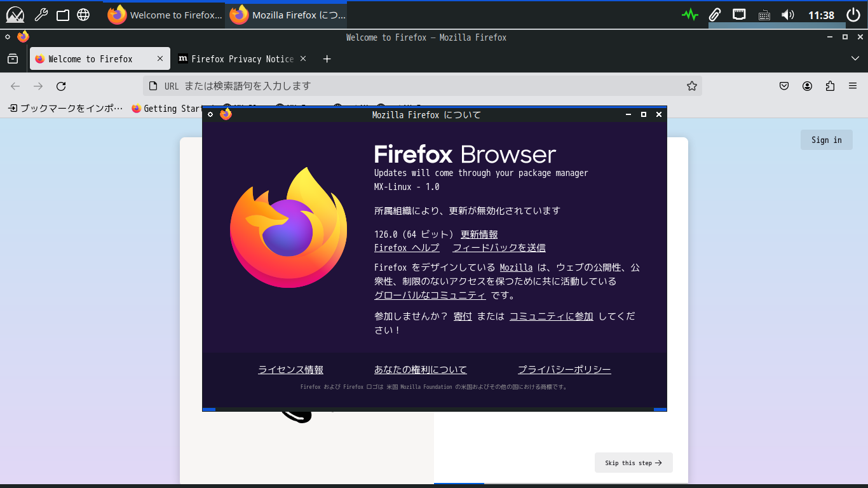Launch the globe web browser icon in panel
The width and height of the screenshot is (868, 488).
83,15
